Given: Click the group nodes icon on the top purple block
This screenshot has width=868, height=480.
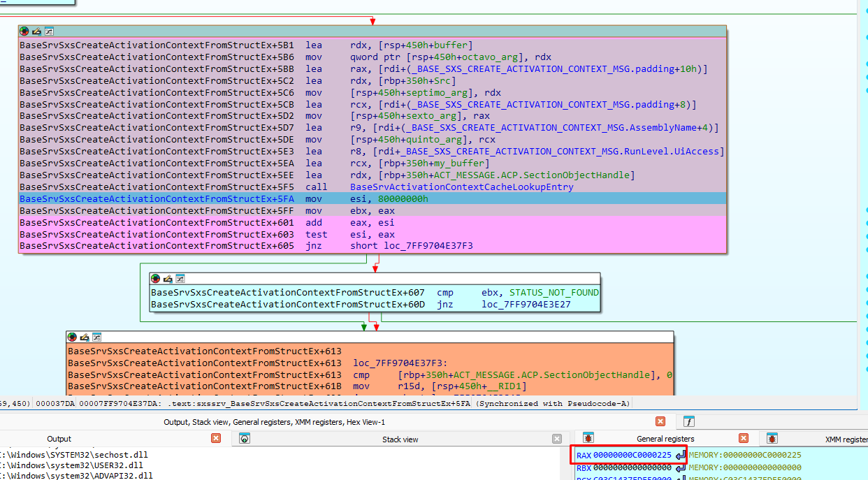Looking at the screenshot, I should tap(49, 31).
